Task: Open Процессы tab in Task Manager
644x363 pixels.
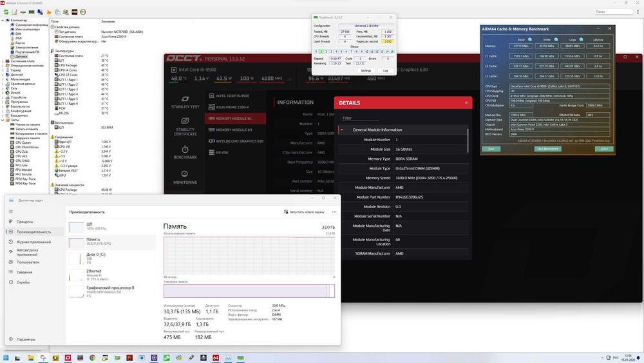Action: click(34, 222)
